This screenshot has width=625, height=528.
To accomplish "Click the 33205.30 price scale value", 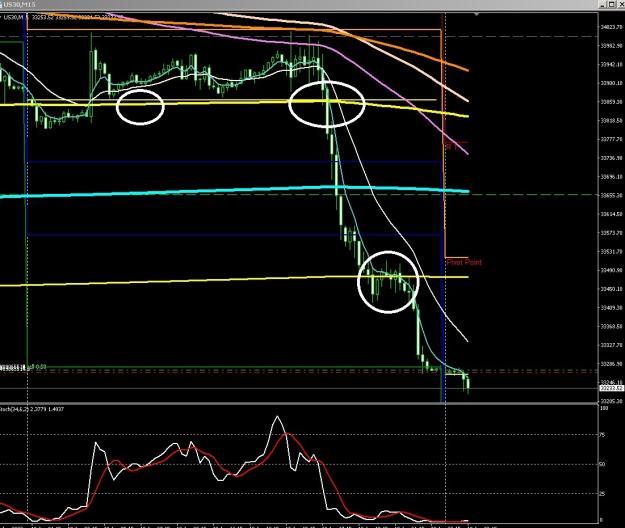I will click(611, 401).
